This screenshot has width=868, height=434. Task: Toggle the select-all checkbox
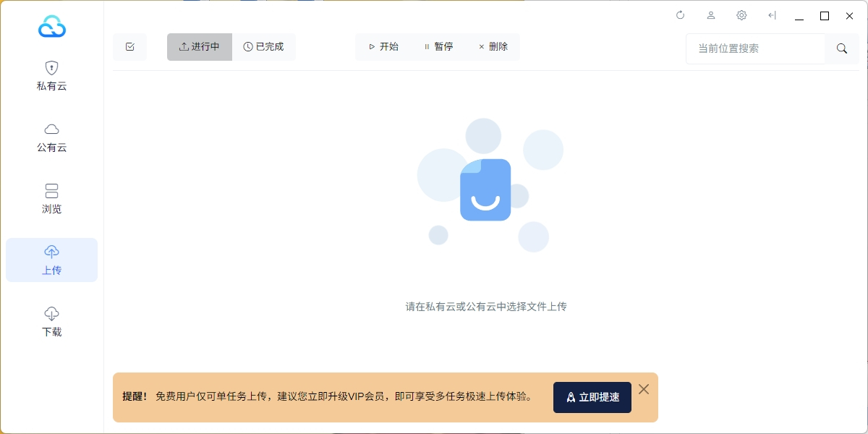pyautogui.click(x=130, y=47)
